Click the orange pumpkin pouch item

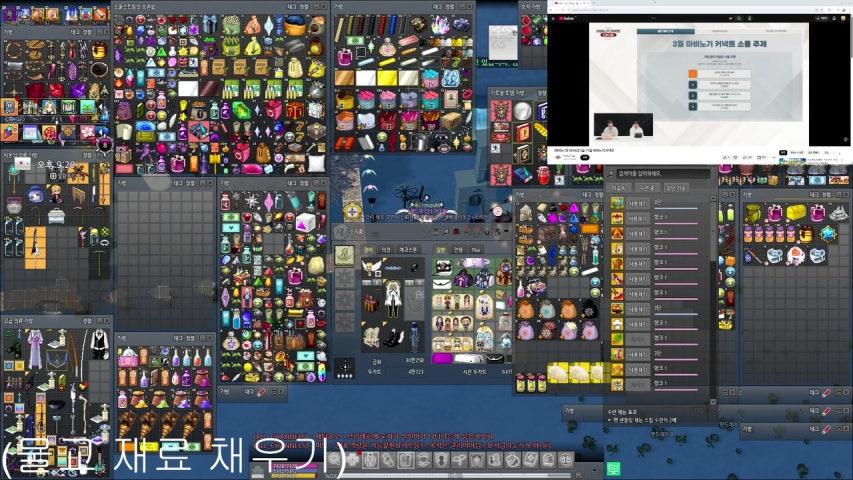[x=526, y=309]
